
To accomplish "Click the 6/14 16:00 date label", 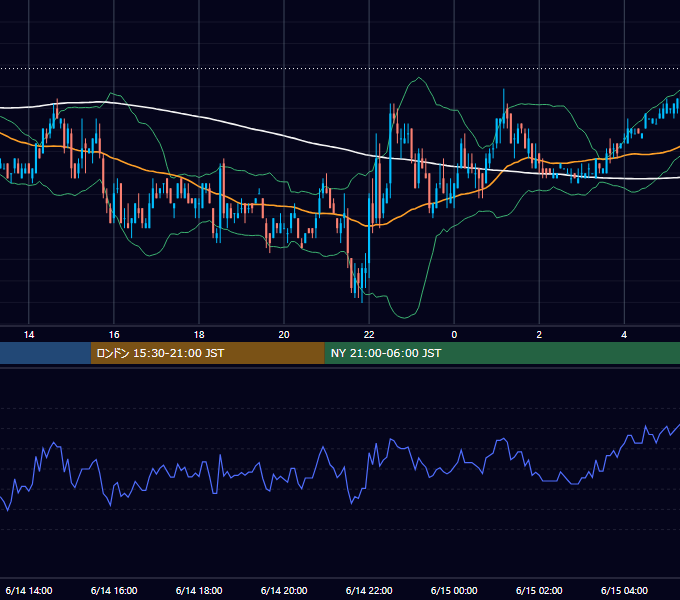I will 114,591.
